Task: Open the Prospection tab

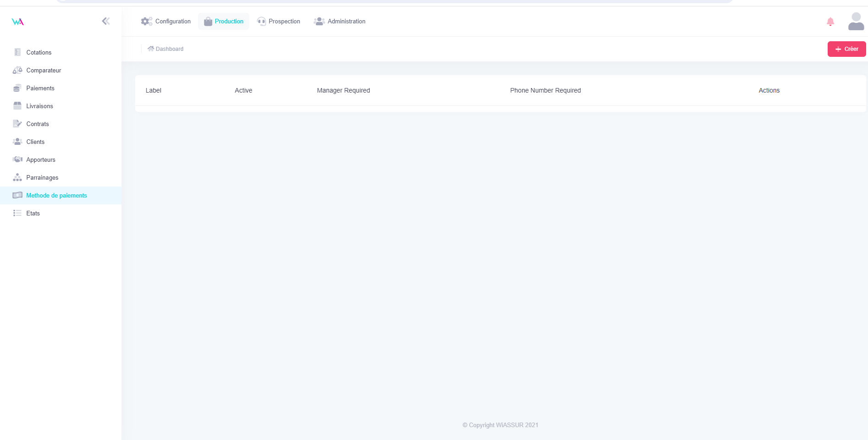Action: click(x=279, y=22)
